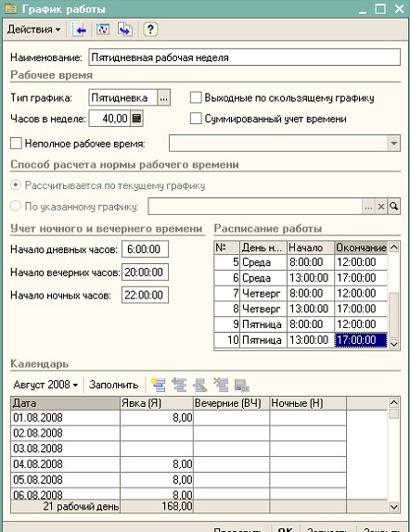The width and height of the screenshot is (410, 532).
Task: Open calculator icon next to Часов в неделе
Action: click(x=137, y=119)
